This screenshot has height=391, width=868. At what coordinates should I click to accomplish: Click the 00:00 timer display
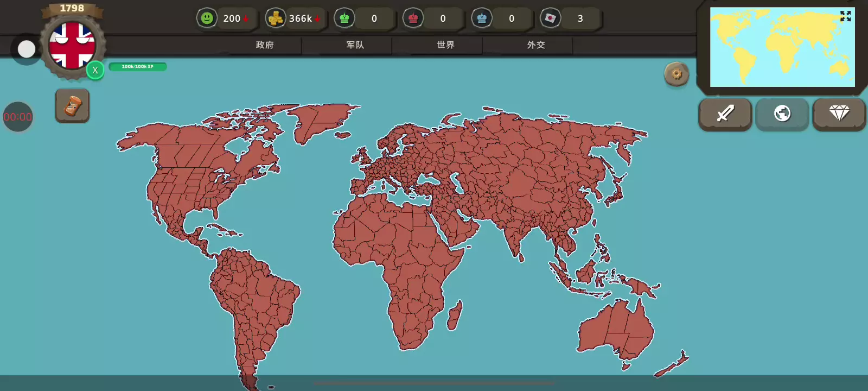(x=18, y=117)
